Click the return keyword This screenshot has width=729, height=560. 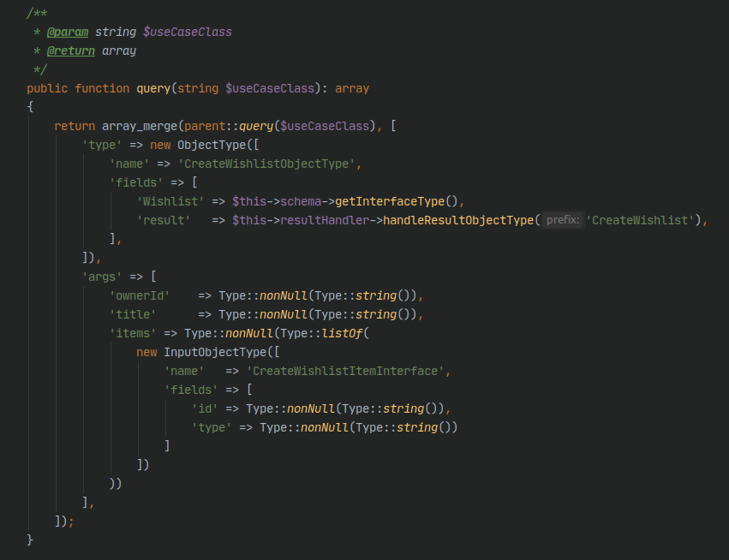tap(75, 126)
